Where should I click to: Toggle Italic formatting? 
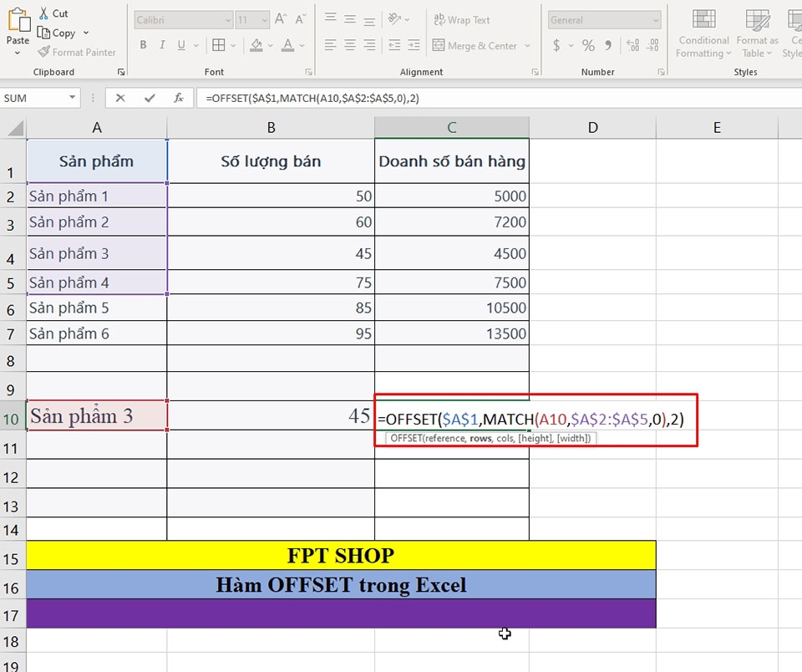click(x=162, y=45)
